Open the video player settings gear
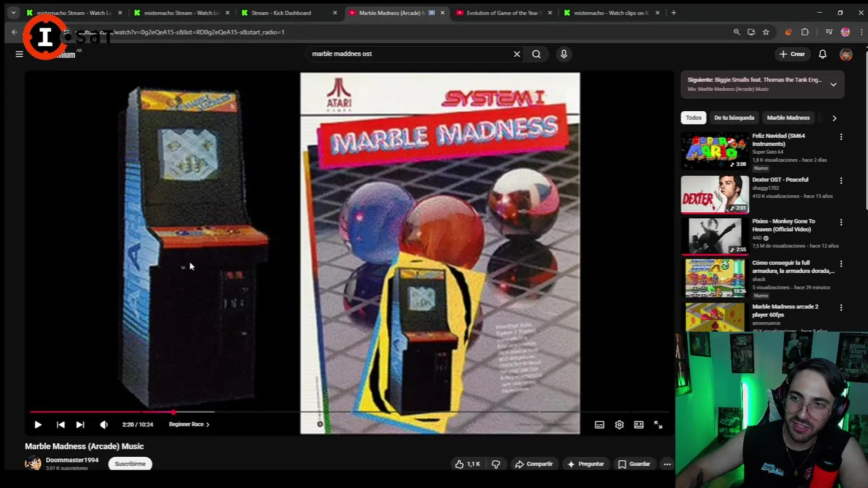 pyautogui.click(x=619, y=425)
